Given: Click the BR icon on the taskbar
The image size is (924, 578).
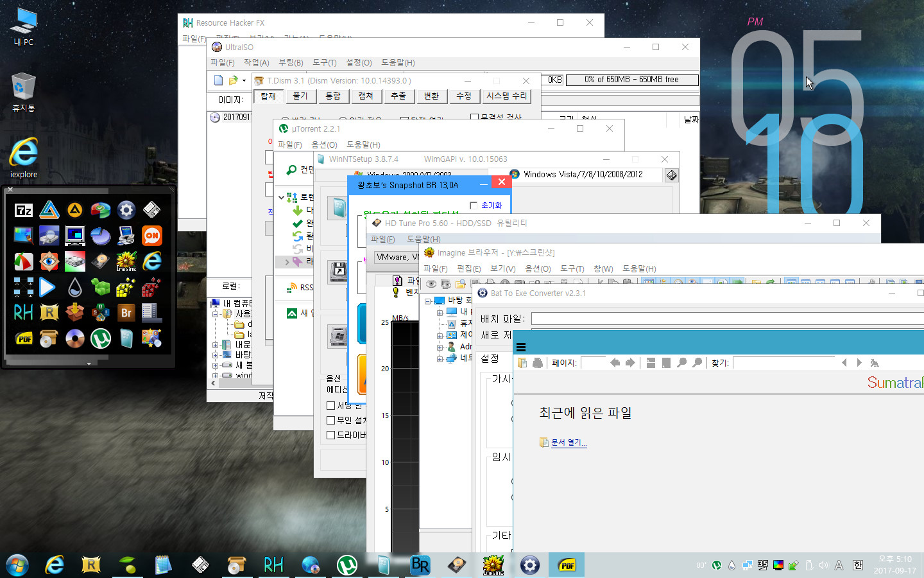Looking at the screenshot, I should pos(420,565).
